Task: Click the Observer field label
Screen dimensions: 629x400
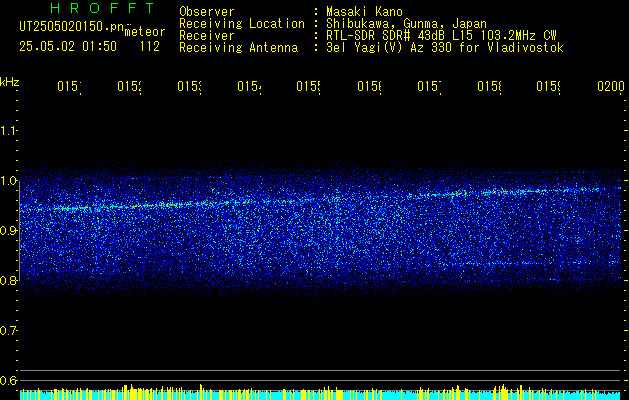Action: pos(207,12)
